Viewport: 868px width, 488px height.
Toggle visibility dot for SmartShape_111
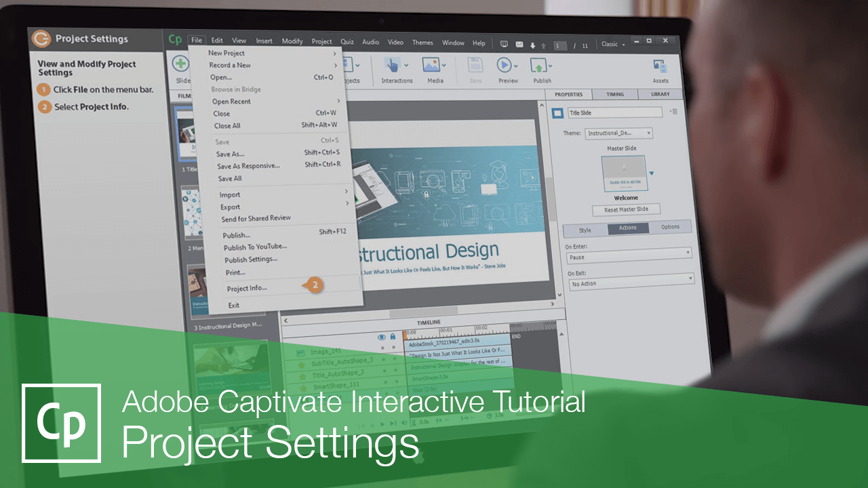click(384, 384)
